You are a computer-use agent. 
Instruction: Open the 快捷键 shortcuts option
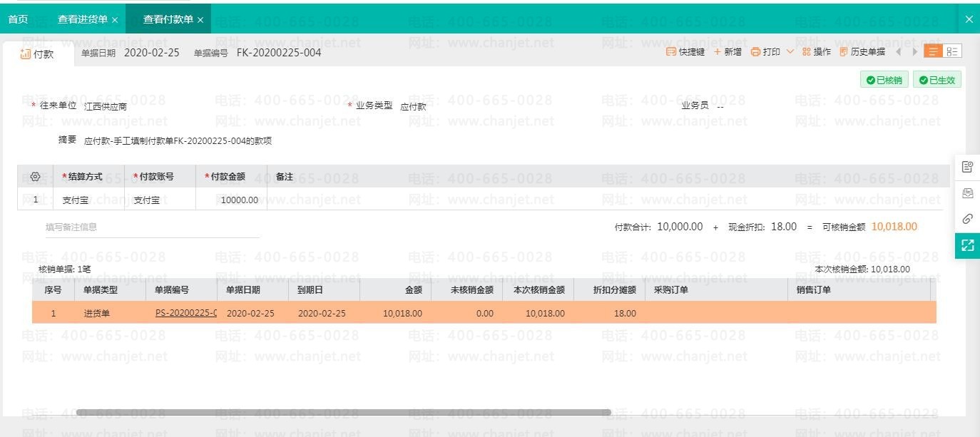pos(685,52)
